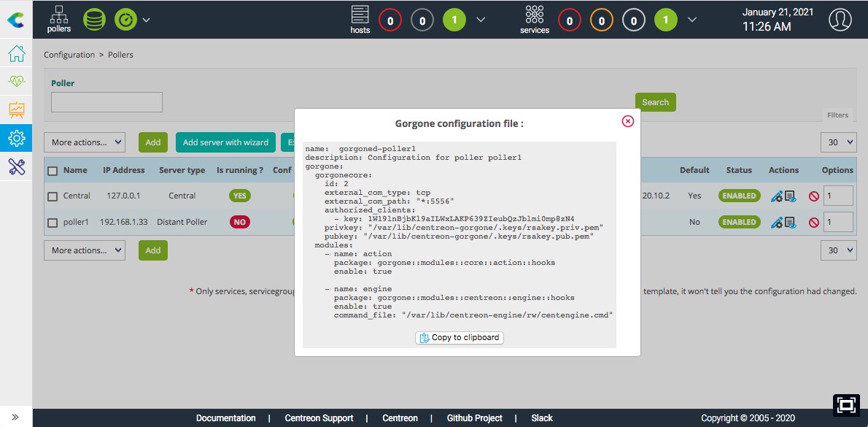Open the Configuration gear sidebar icon
The image size is (868, 427).
(x=16, y=137)
